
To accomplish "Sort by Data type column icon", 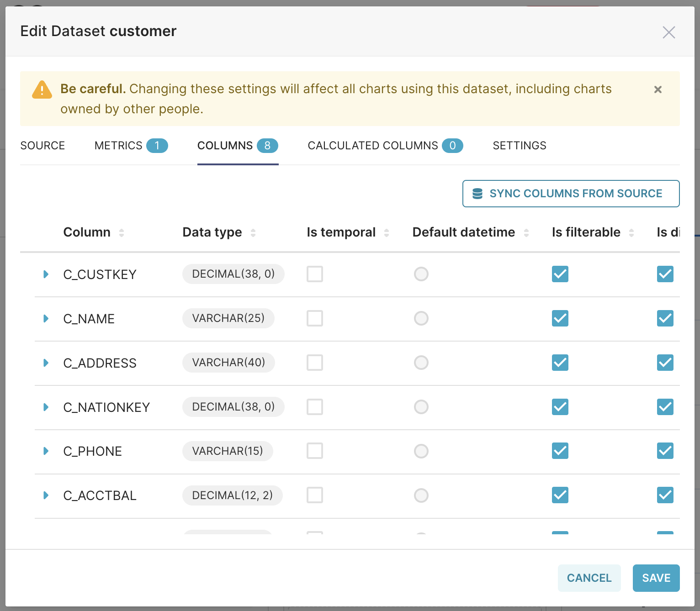I will pyautogui.click(x=253, y=233).
